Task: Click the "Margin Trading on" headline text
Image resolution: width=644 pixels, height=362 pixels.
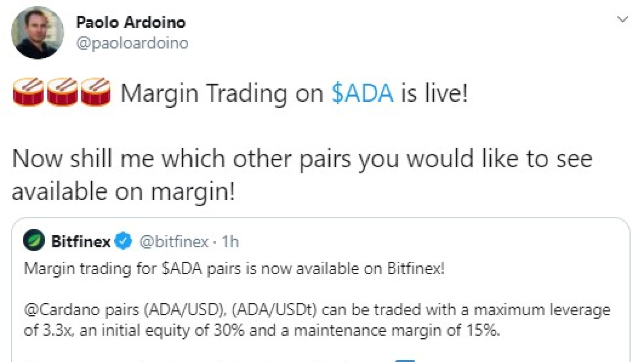Action: click(x=222, y=93)
